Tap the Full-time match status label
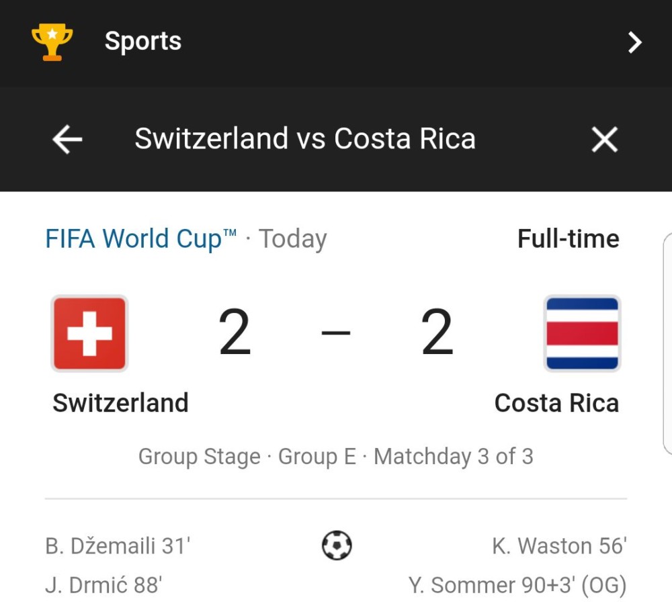 pyautogui.click(x=569, y=238)
